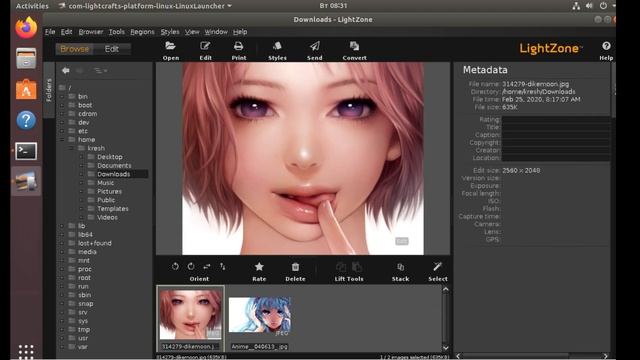Select the Music folder in tree
Image resolution: width=640 pixels, height=360 pixels.
tap(105, 183)
